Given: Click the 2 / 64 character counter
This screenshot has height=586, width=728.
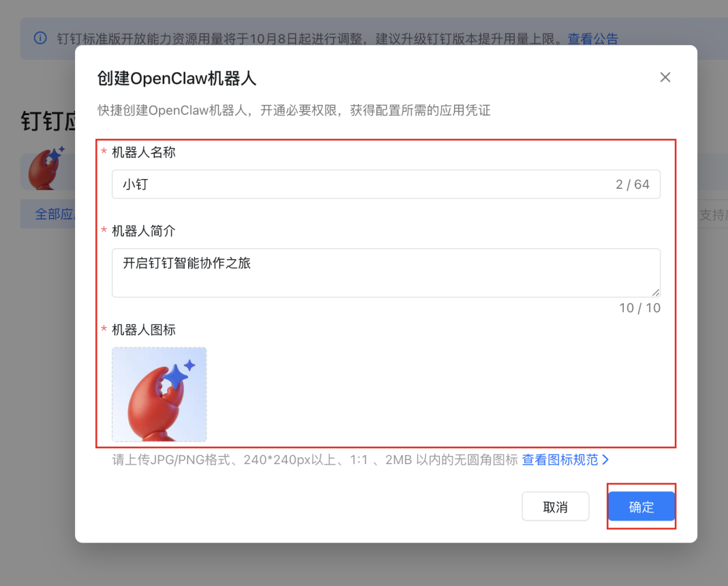Looking at the screenshot, I should pyautogui.click(x=633, y=185).
